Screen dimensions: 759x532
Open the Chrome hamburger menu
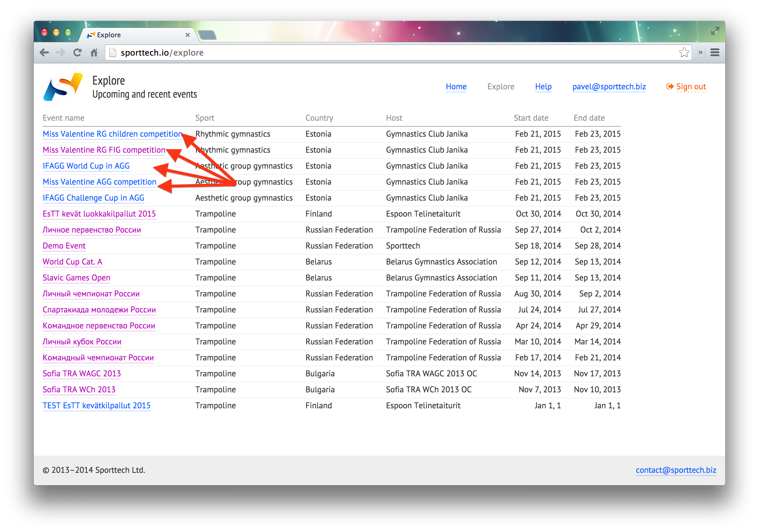pos(715,53)
